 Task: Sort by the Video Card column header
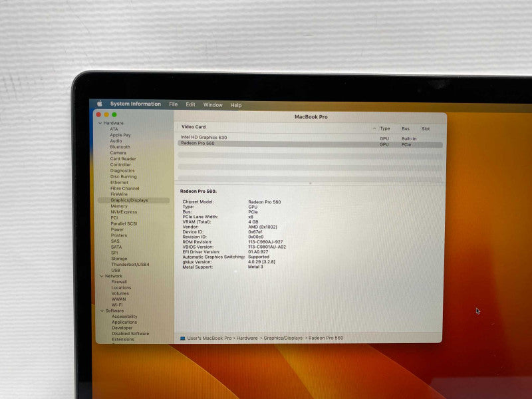(194, 127)
